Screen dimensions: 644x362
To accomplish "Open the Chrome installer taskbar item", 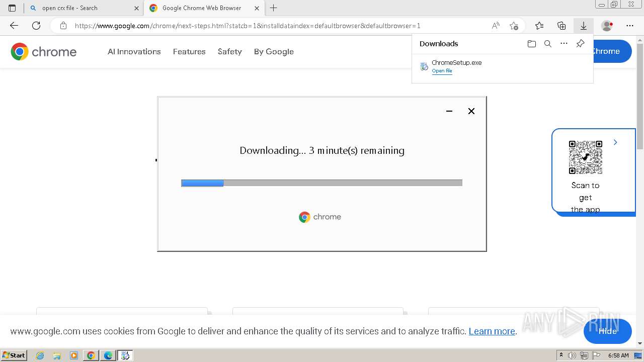I will point(125,355).
